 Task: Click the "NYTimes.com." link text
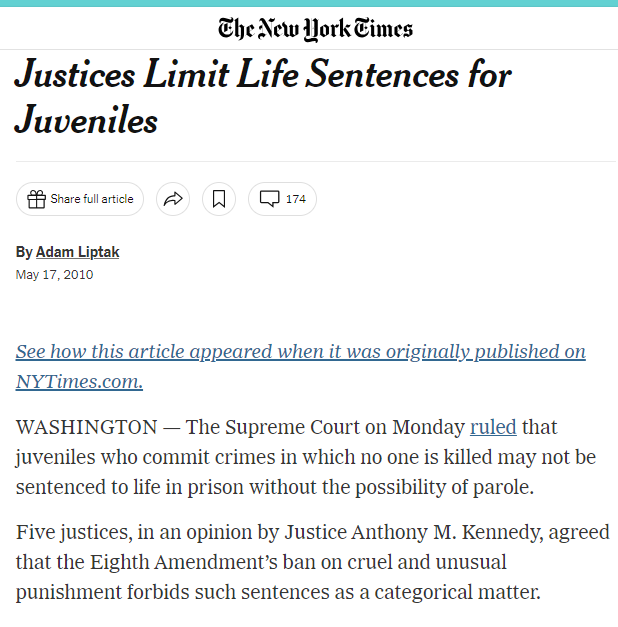coord(79,381)
